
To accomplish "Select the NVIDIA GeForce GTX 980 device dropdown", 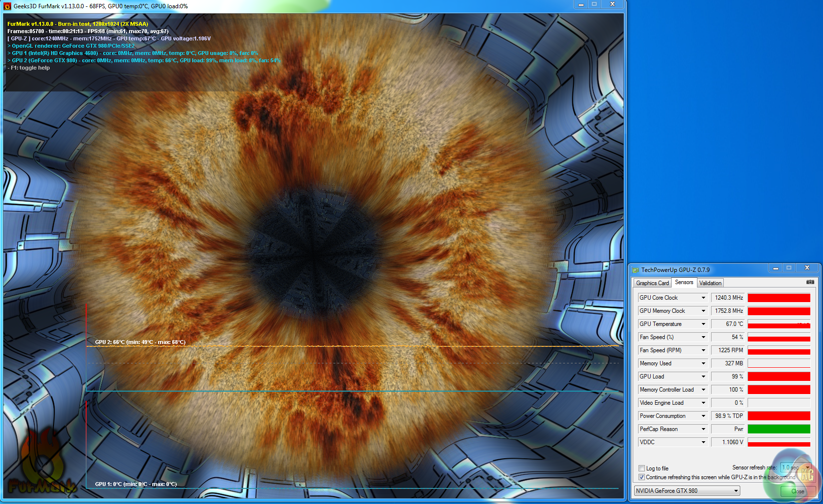I will click(x=687, y=491).
